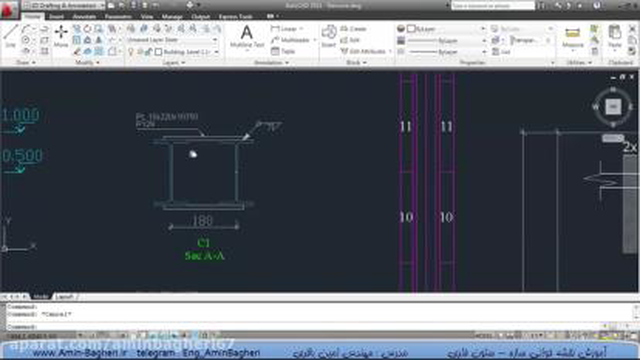Click the Layer Properties icon

point(131,29)
